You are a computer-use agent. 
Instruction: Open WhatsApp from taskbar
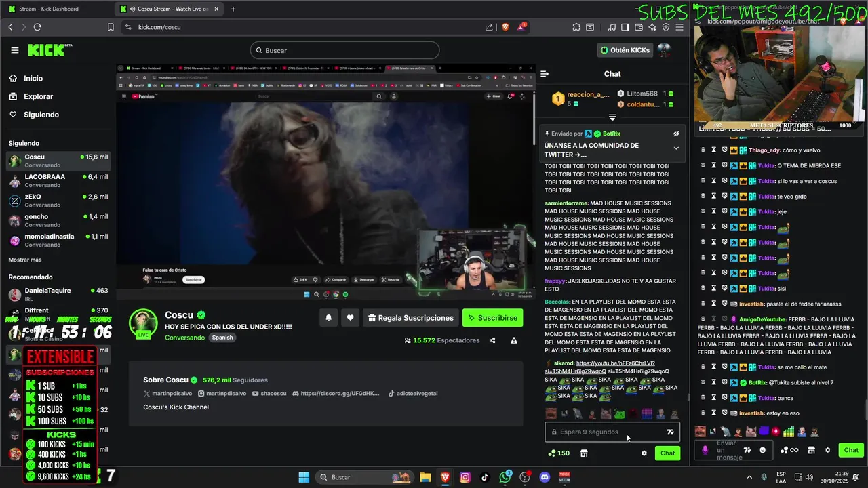click(505, 477)
